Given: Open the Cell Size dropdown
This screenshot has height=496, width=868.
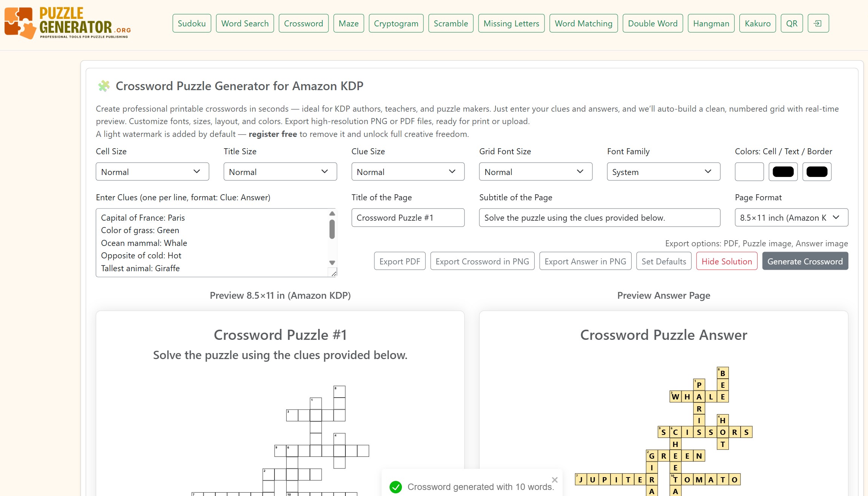Looking at the screenshot, I should click(152, 172).
